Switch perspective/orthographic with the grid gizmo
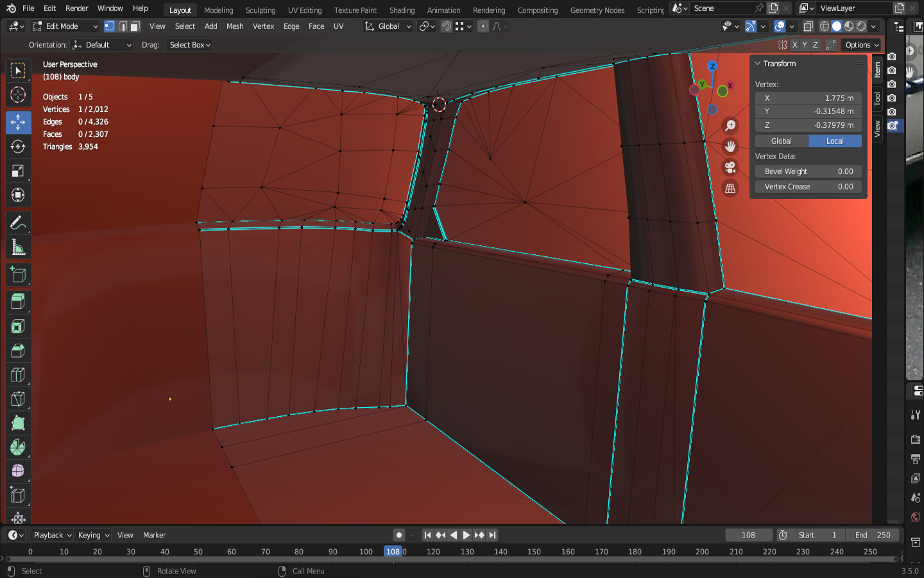Viewport: 924px width, 578px height. (x=730, y=188)
